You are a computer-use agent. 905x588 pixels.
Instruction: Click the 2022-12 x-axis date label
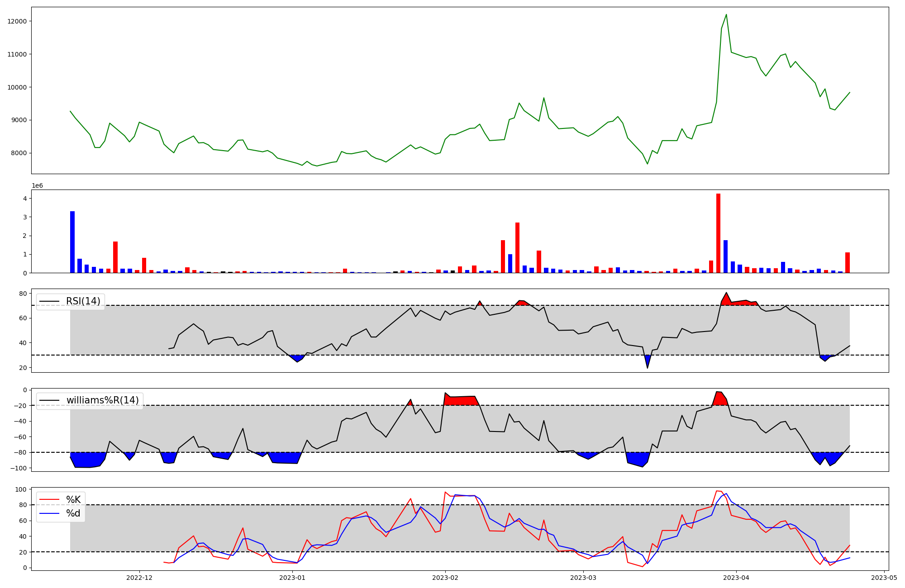coord(139,578)
